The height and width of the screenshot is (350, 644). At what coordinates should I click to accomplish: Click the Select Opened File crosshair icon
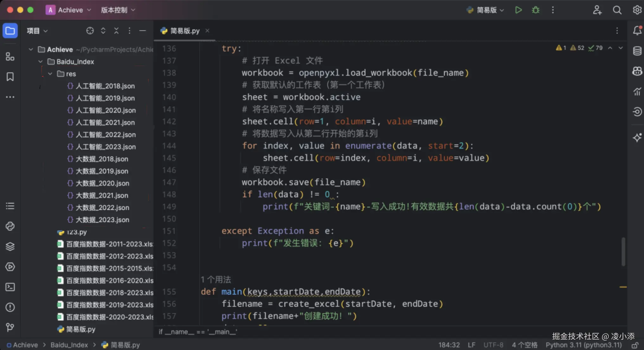[90, 31]
